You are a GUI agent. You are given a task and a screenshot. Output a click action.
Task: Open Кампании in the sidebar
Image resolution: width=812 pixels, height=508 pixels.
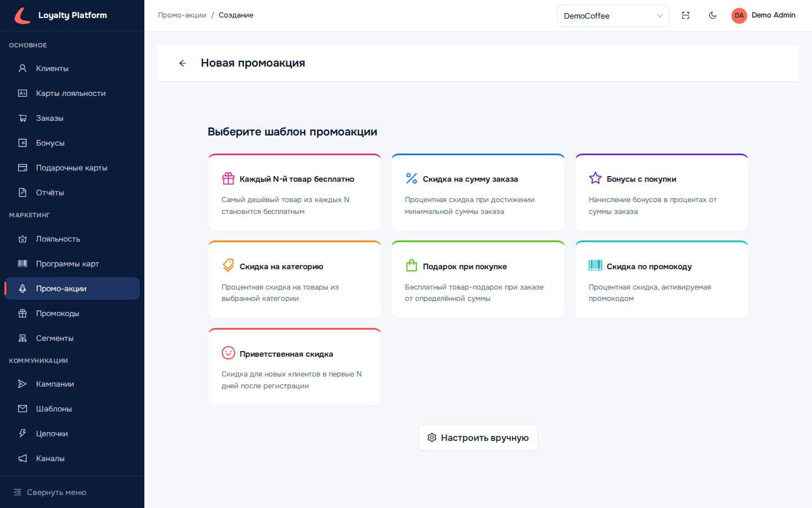[72, 384]
